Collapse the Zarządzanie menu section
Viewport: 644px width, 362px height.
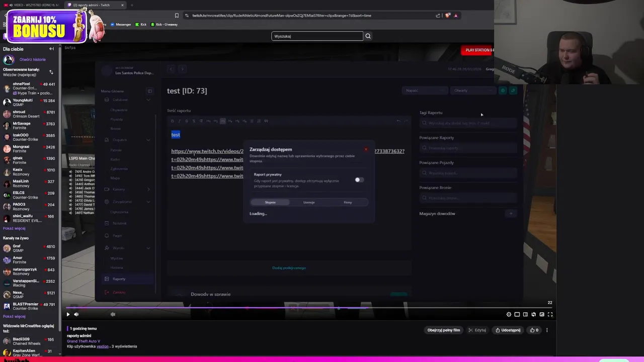(148, 202)
